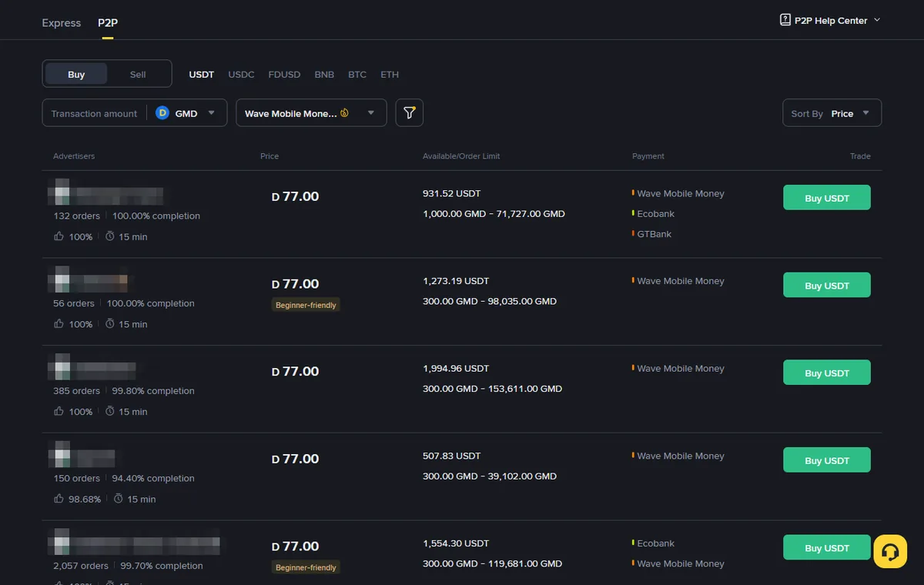
Task: Click 94.40% completion text
Action: [153, 478]
